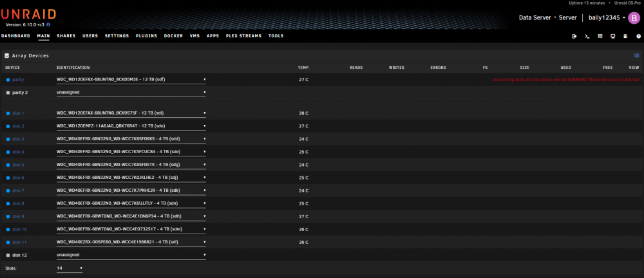Image resolution: width=644 pixels, height=278 pixels.
Task: Click the bally12345 user avatar
Action: click(x=634, y=17)
